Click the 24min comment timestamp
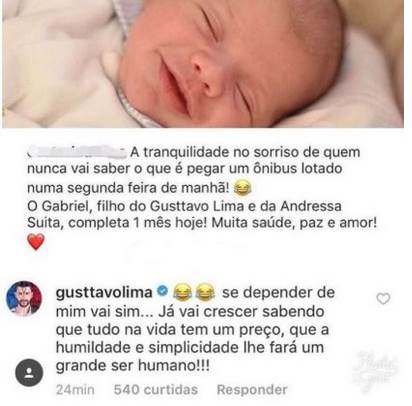Viewport: 412px width, 406px height. pyautogui.click(x=75, y=390)
